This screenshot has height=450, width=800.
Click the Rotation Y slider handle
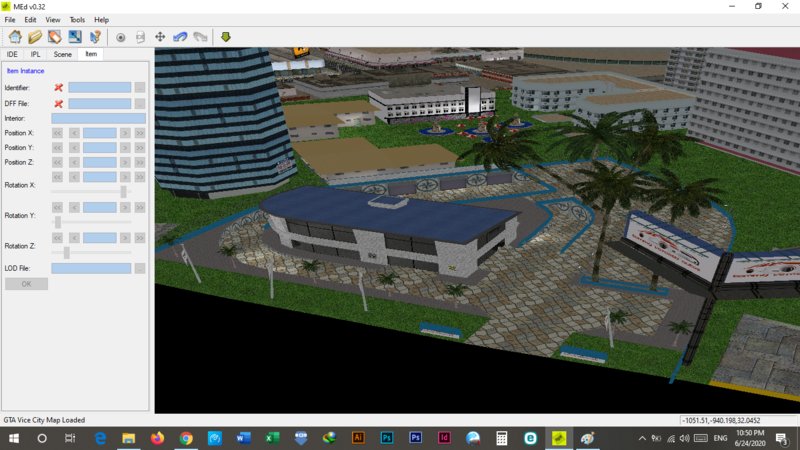point(58,222)
